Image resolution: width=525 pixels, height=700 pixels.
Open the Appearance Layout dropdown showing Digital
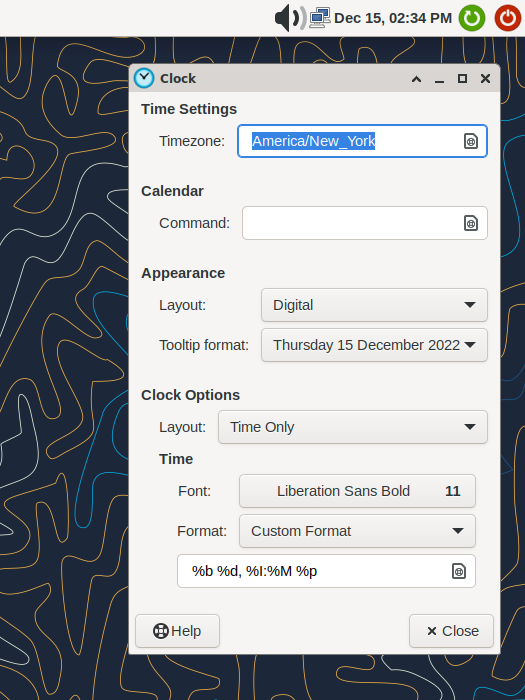point(374,305)
